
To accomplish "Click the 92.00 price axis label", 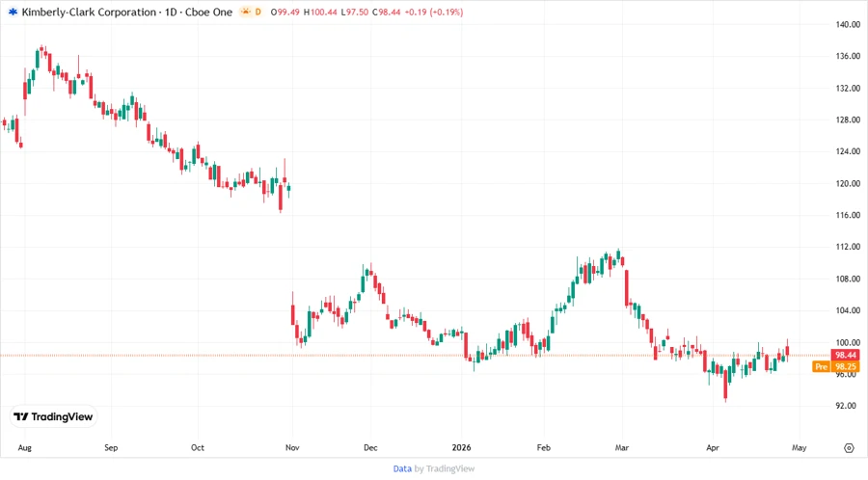I will pos(846,406).
